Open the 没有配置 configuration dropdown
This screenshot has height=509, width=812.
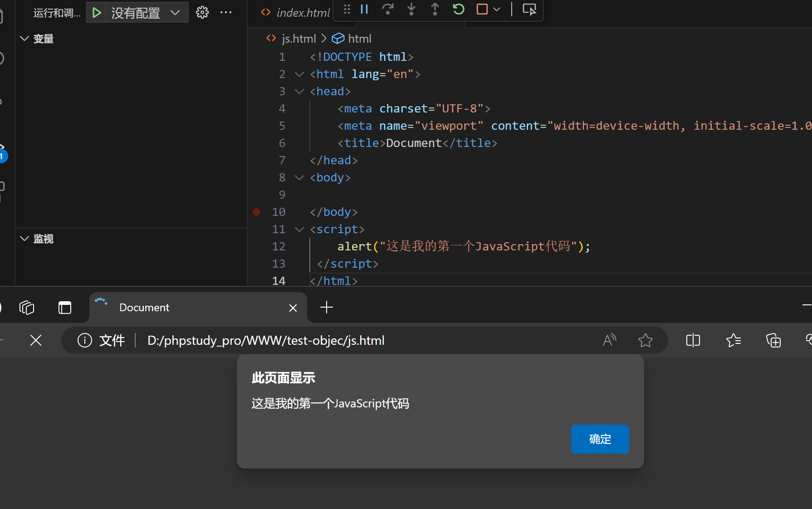pos(147,13)
